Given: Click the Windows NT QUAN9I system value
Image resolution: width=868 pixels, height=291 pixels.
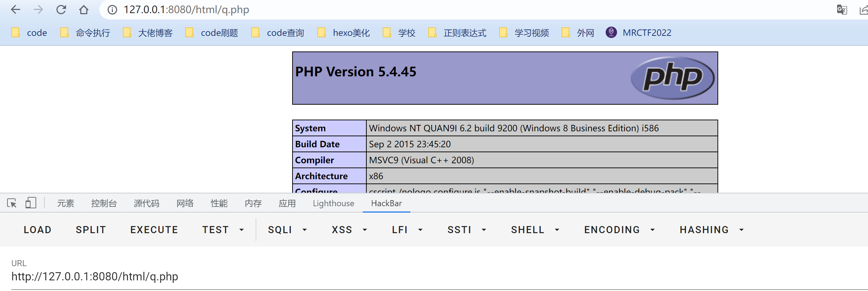Looking at the screenshot, I should pos(514,128).
